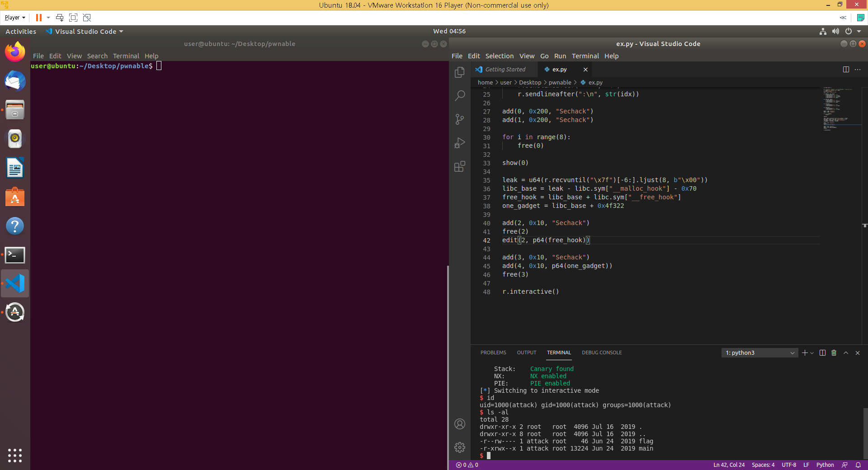Enter full screen mode in VMware Player
The image size is (868, 470).
tap(73, 18)
